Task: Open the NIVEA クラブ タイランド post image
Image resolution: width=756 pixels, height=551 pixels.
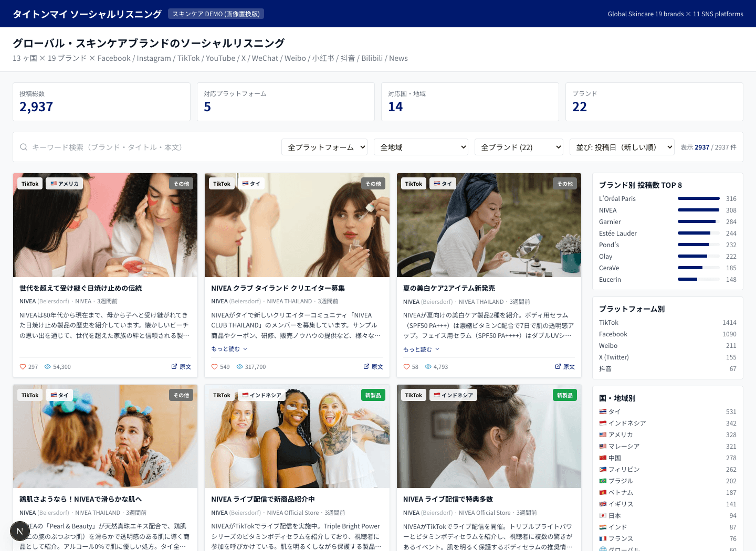Action: click(297, 225)
